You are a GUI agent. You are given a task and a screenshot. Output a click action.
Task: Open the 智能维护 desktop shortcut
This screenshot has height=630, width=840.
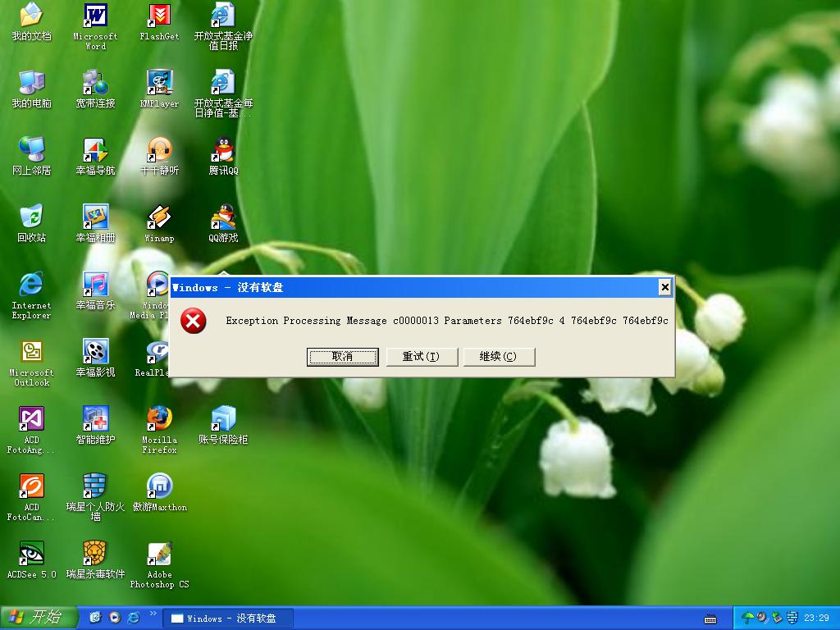pyautogui.click(x=95, y=426)
